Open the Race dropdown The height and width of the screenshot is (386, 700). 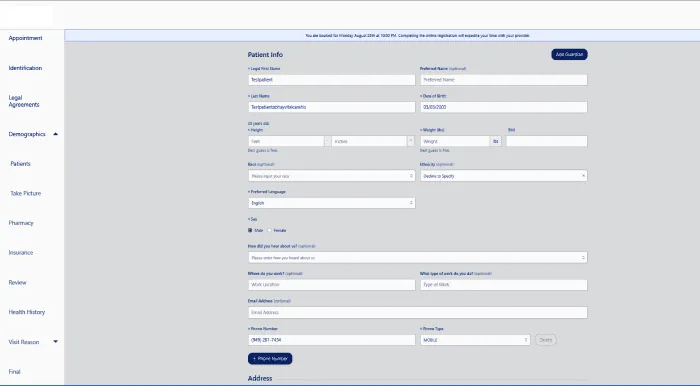pyautogui.click(x=331, y=176)
